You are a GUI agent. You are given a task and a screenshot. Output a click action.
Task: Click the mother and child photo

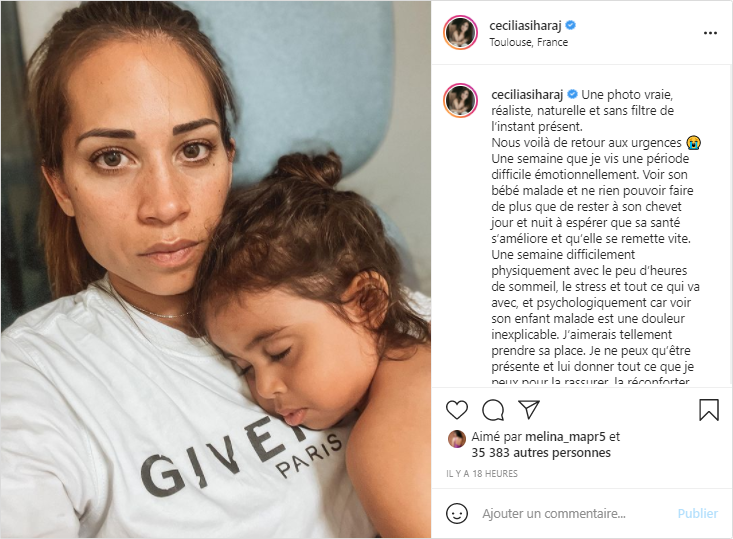[216, 269]
